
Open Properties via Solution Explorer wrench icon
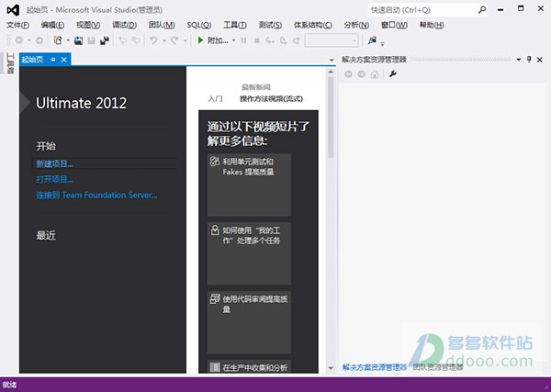click(393, 74)
